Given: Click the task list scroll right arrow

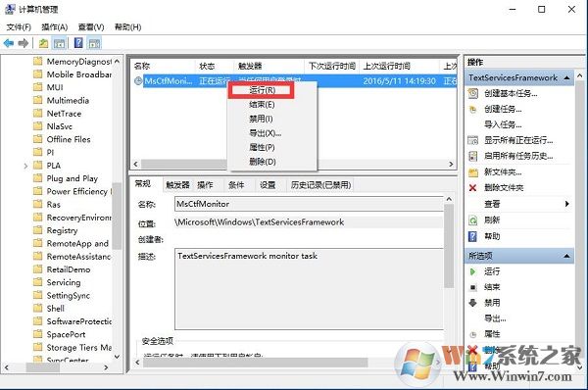Looking at the screenshot, I should (451, 165).
